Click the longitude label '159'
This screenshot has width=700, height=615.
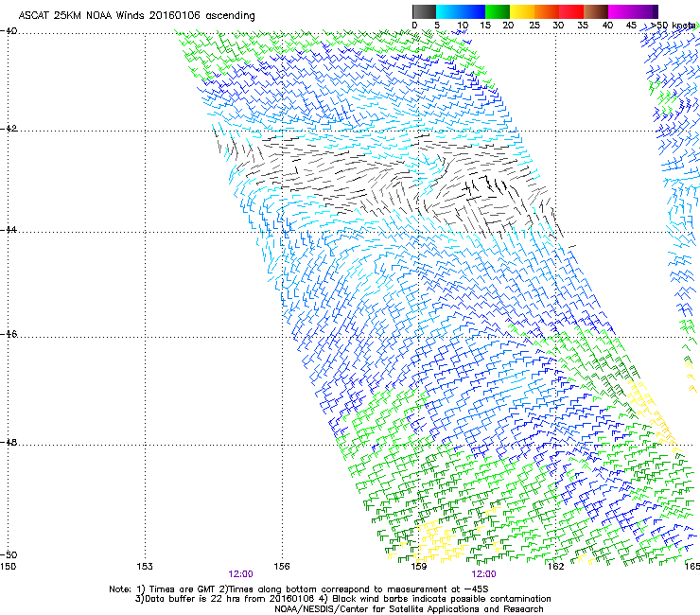418,567
